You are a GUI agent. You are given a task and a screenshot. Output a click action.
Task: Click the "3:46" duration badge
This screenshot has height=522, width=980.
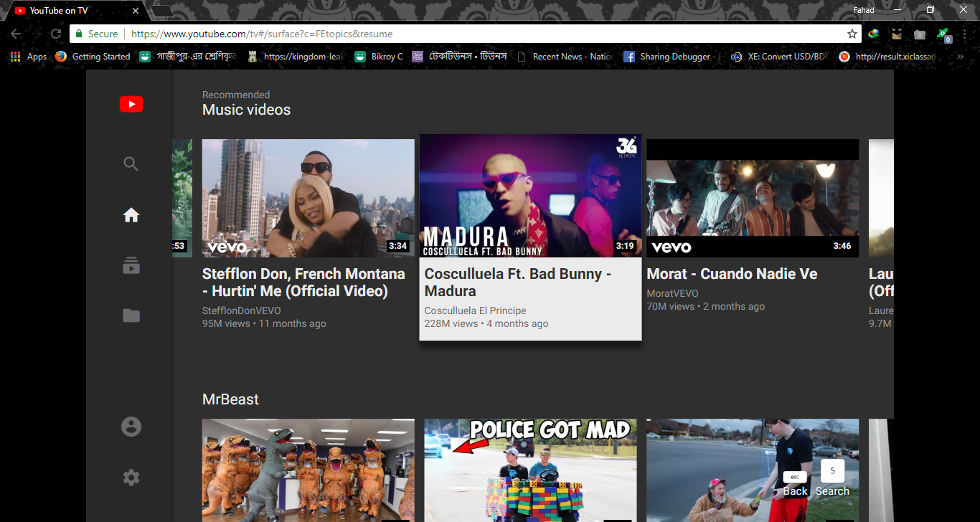842,246
